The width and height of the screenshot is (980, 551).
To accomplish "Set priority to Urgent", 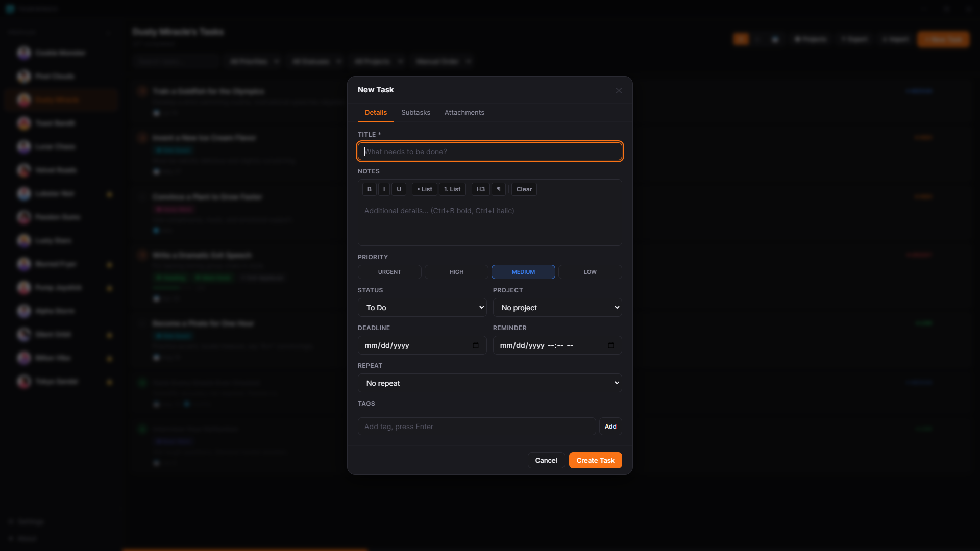I will pyautogui.click(x=389, y=272).
